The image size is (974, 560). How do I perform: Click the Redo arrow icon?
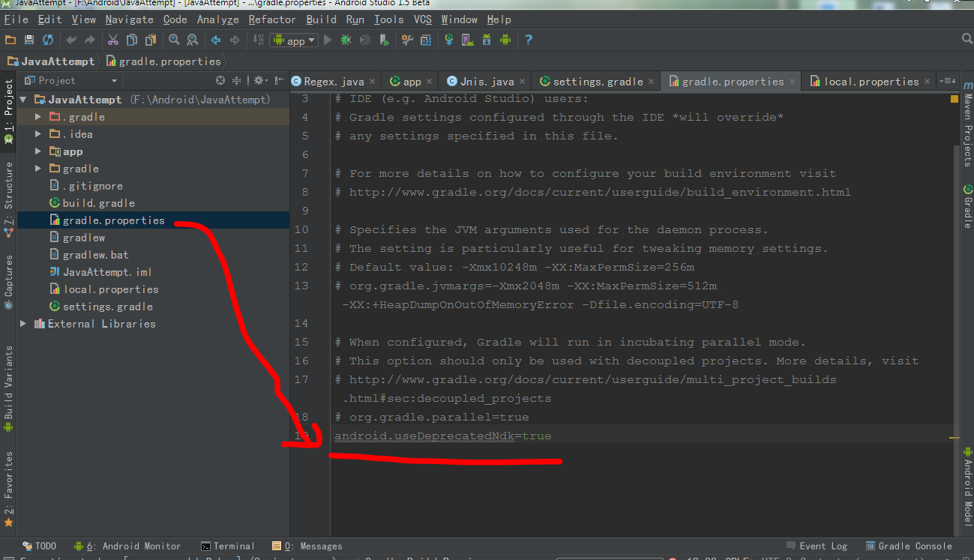tap(90, 40)
